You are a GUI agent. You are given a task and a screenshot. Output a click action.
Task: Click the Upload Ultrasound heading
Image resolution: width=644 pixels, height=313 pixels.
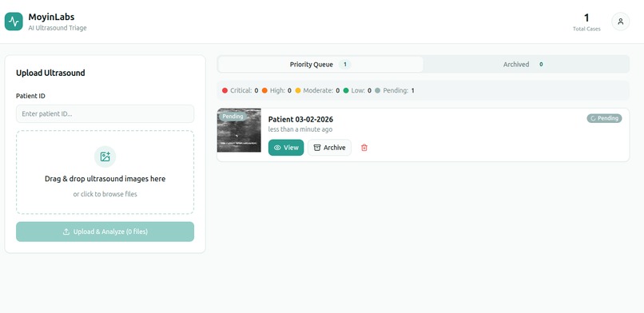point(50,73)
